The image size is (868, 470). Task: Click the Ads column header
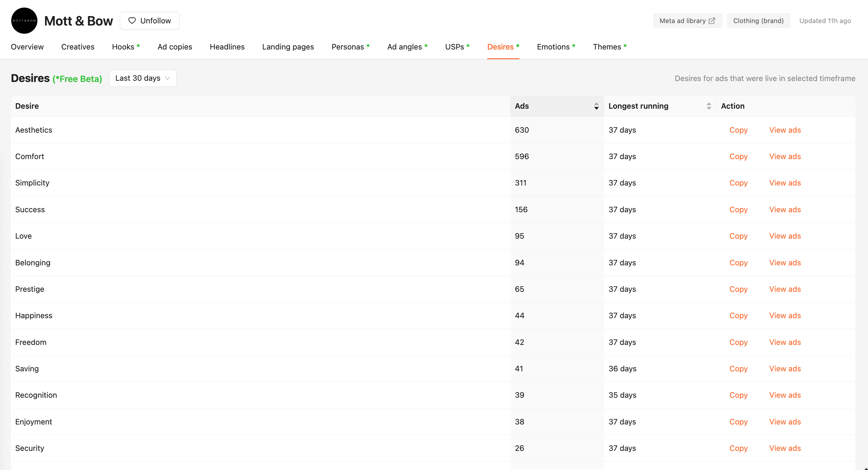click(522, 106)
